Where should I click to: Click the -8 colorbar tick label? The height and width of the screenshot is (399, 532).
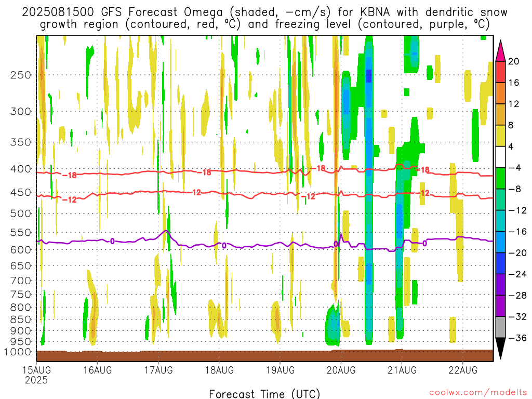click(x=515, y=189)
